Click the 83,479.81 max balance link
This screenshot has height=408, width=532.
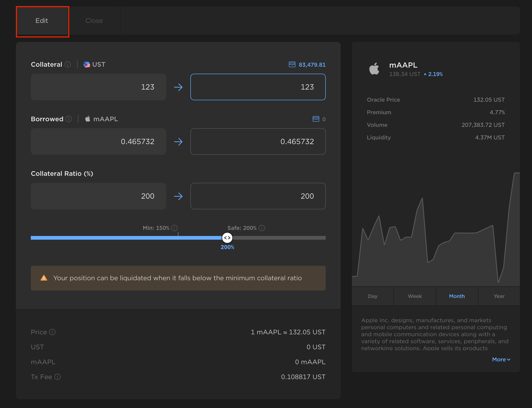pyautogui.click(x=312, y=65)
